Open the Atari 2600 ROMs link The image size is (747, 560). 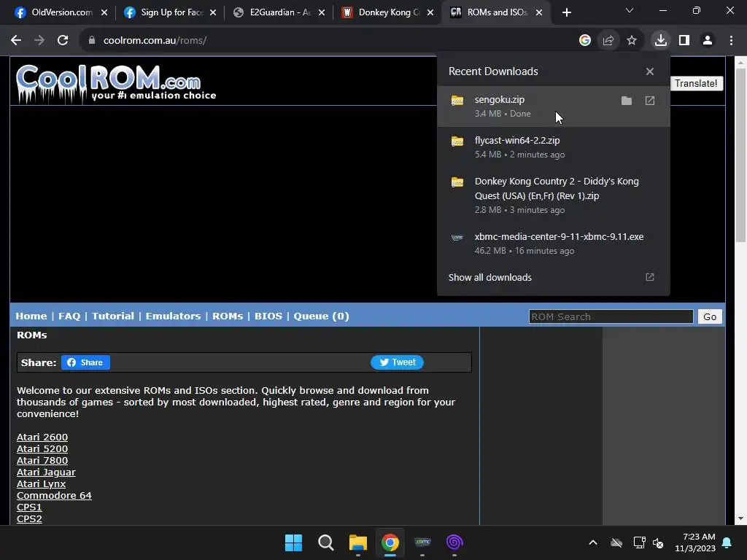click(42, 437)
